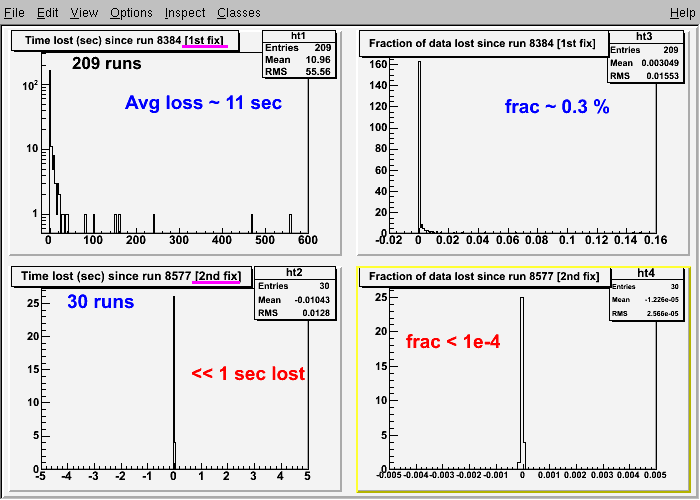Select the 'Avg loss ~ 11 sec' annotation
700x500 pixels.
tap(204, 103)
